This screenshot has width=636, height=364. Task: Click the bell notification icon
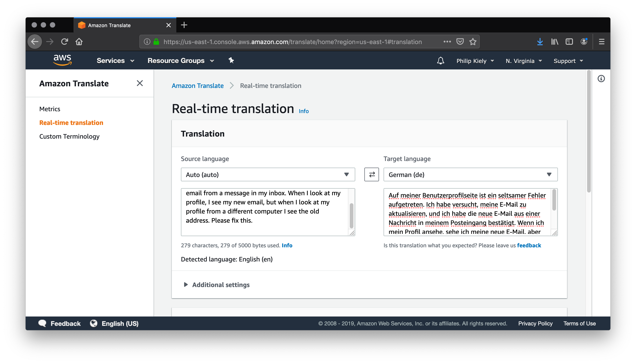[x=440, y=61]
